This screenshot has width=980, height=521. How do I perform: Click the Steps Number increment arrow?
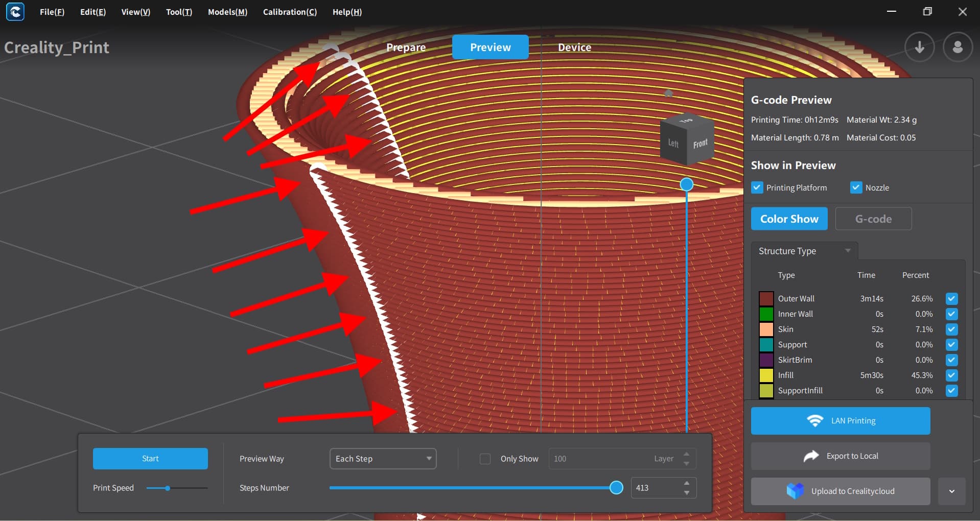(687, 483)
